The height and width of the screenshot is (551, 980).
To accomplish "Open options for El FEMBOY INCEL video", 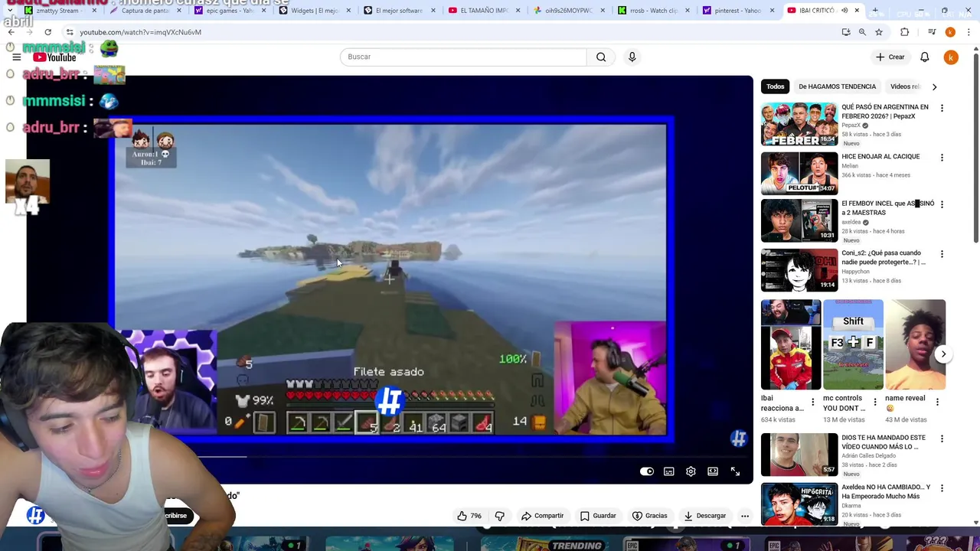I will 942,205.
